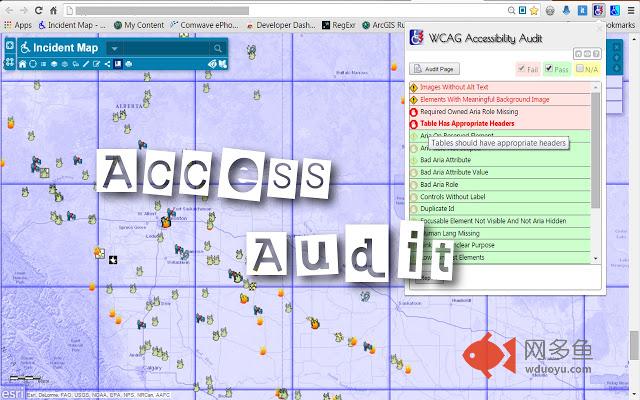Open the Comwave ePho... bookmark
The image size is (640, 400).
coord(204,25)
